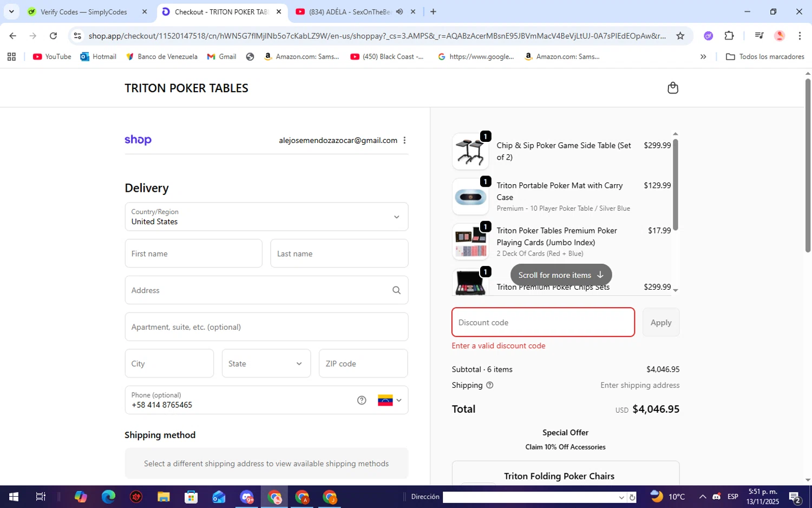812x508 pixels.
Task: Open the Hotmail bookmark
Action: [99, 56]
